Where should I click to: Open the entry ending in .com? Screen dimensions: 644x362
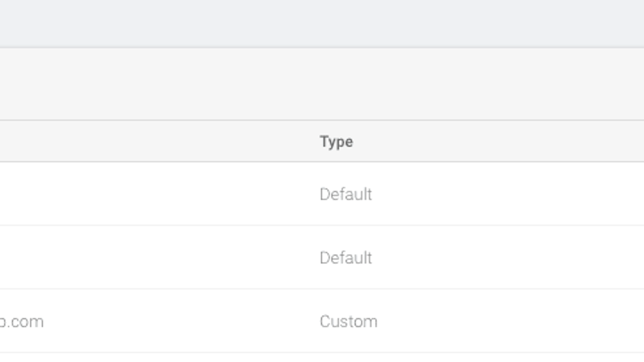coord(21,322)
